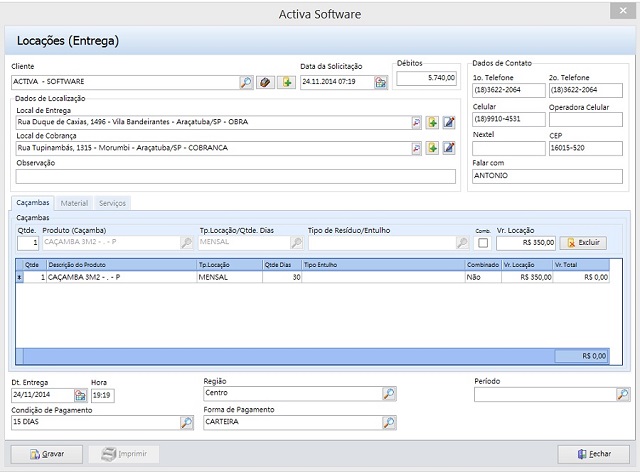Click the search icon in Cliente field

(x=247, y=82)
